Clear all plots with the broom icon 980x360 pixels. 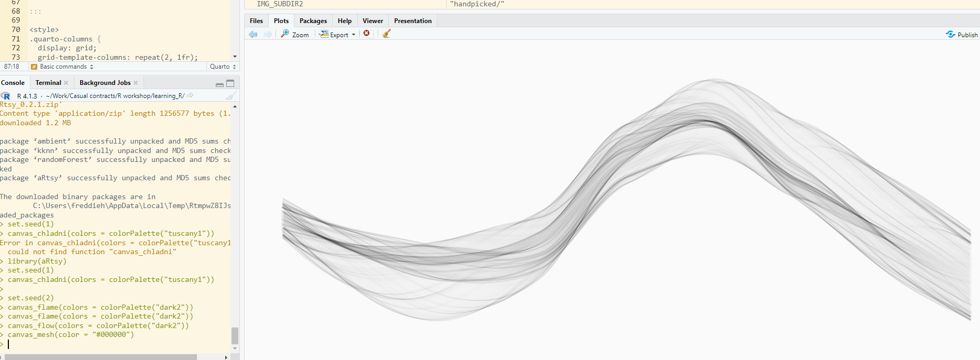(387, 34)
